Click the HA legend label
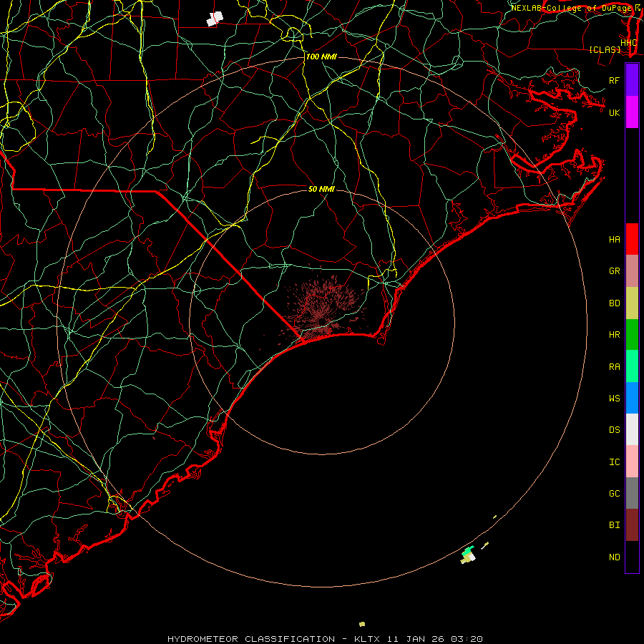The image size is (644, 644). 614,239
